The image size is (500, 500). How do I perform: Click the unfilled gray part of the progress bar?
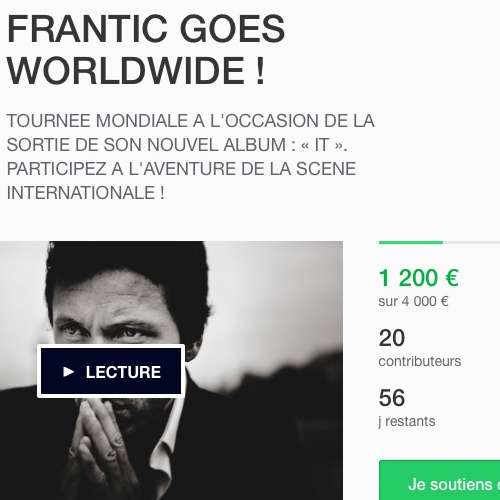tap(471, 242)
